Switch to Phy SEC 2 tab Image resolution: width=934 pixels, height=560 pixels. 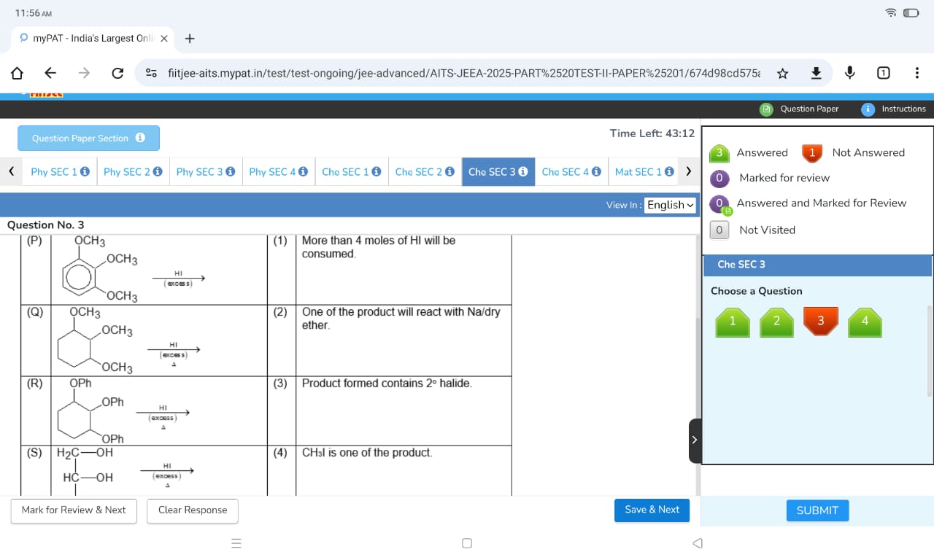pyautogui.click(x=133, y=171)
